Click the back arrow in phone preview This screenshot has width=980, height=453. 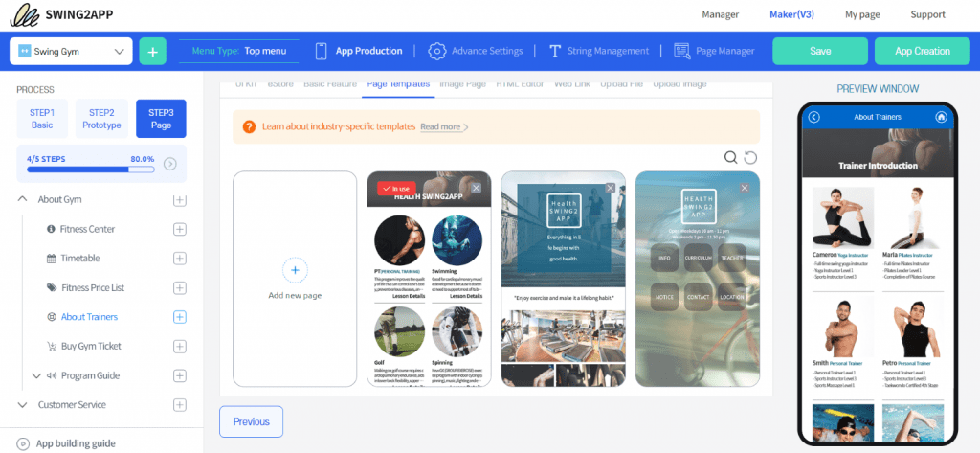[813, 117]
